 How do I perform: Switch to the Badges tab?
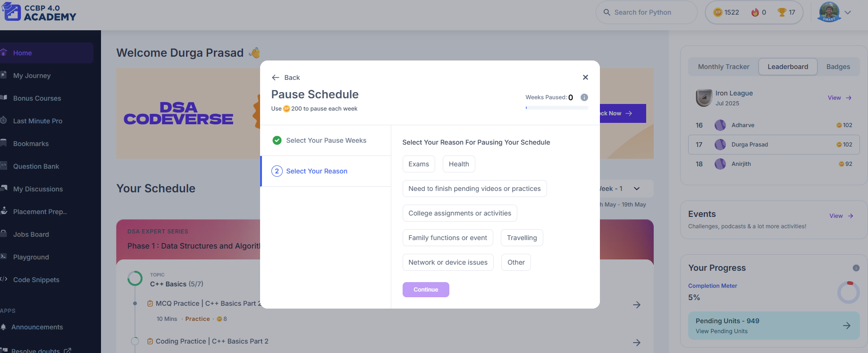[838, 67]
